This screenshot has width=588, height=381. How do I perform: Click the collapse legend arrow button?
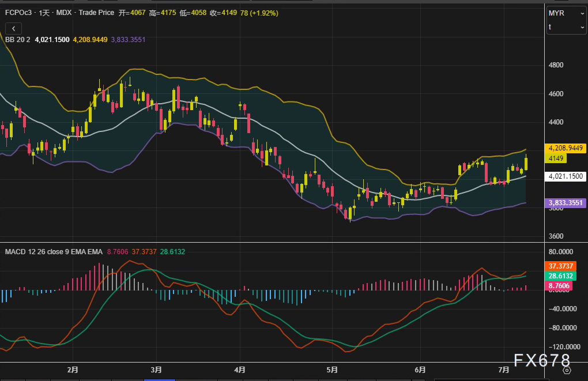(x=13, y=28)
